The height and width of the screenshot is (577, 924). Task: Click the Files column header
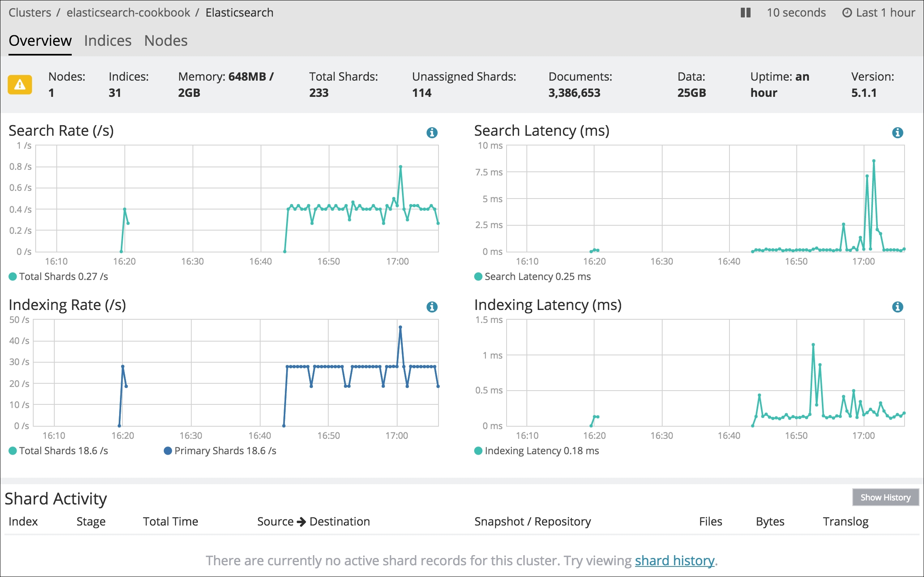pos(710,521)
